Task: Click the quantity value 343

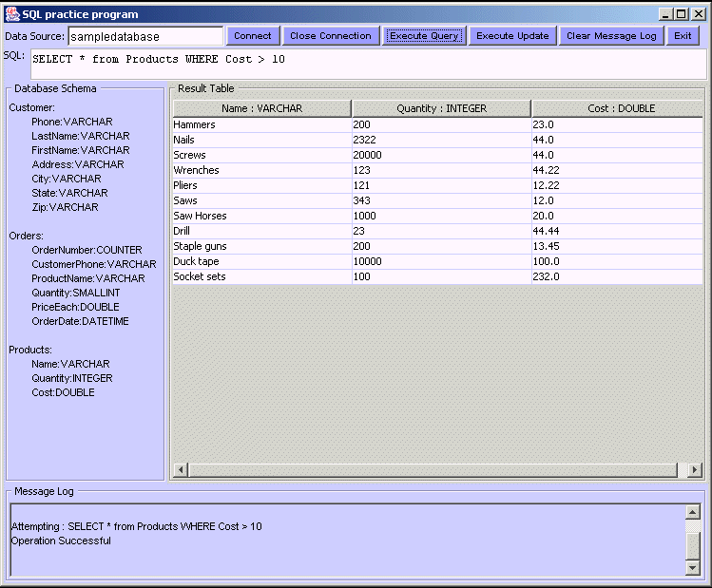Action: [441, 200]
